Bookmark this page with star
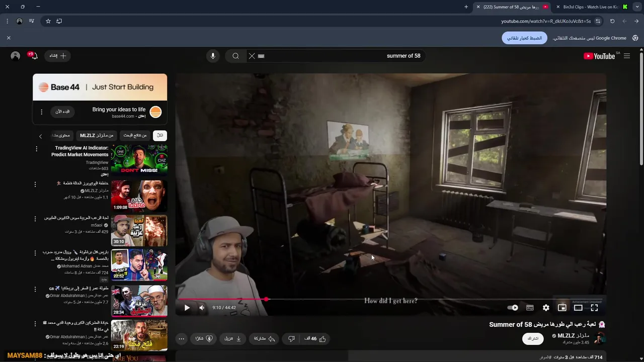 click(x=48, y=21)
